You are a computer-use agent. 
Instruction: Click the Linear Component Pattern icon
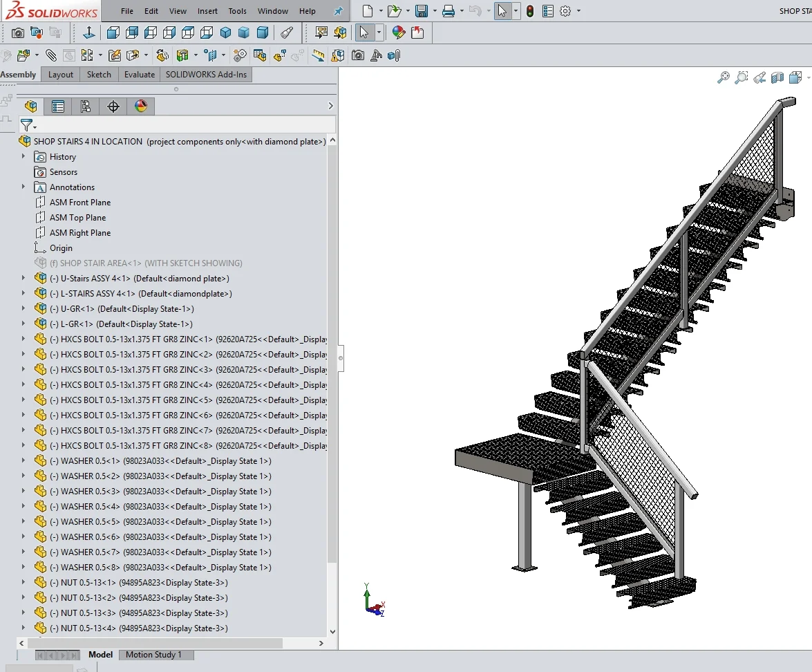pos(87,55)
